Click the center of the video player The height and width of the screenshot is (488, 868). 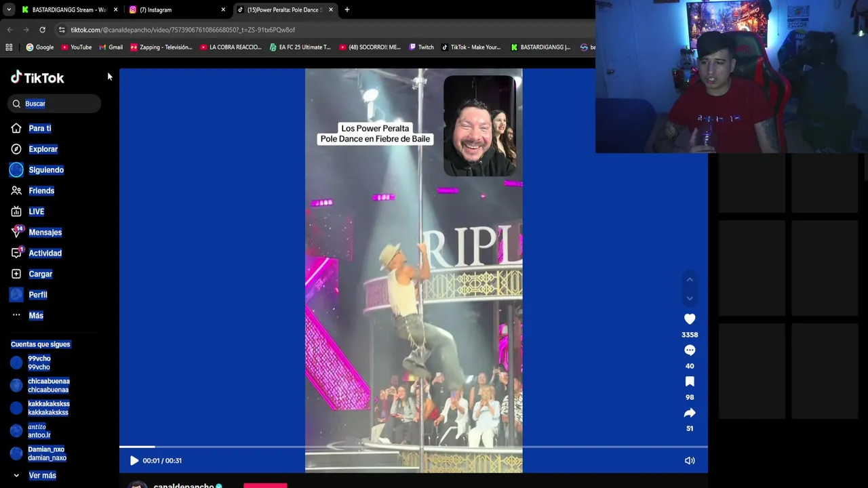(414, 270)
